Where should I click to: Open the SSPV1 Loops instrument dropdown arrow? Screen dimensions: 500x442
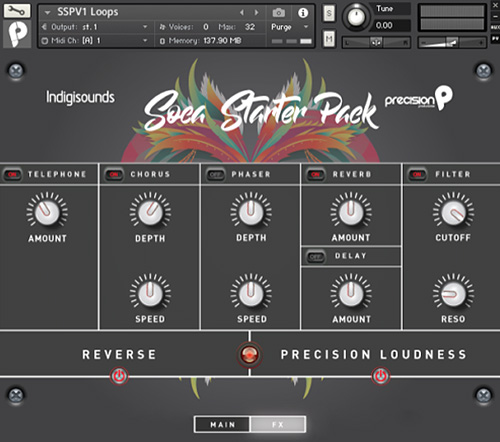(47, 13)
